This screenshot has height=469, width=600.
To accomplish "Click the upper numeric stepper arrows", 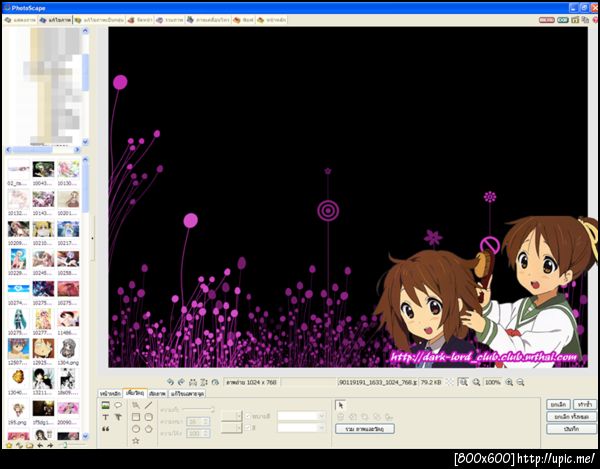I will 206,422.
